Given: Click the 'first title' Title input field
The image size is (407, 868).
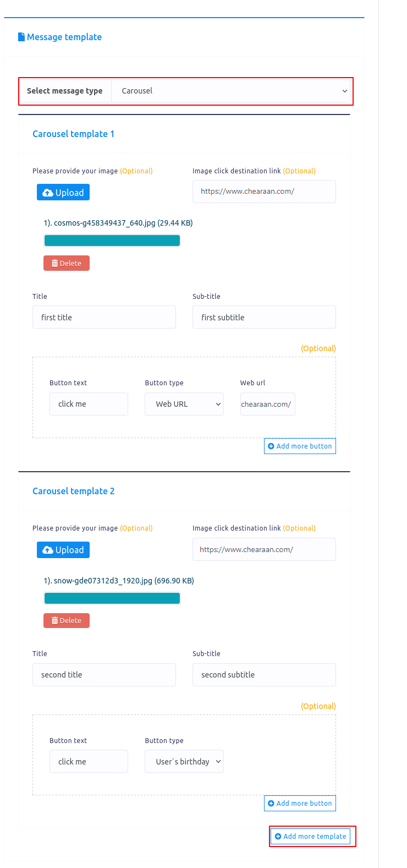Looking at the screenshot, I should pyautogui.click(x=104, y=318).
